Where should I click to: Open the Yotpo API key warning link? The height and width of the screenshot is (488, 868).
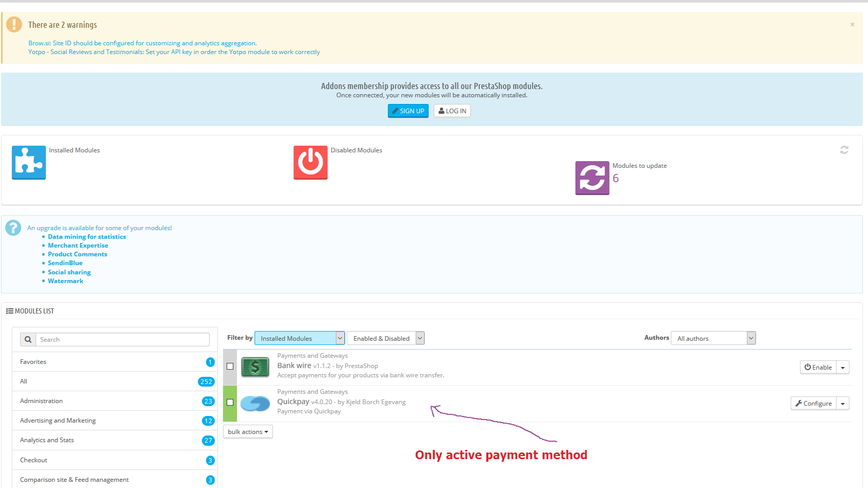174,52
